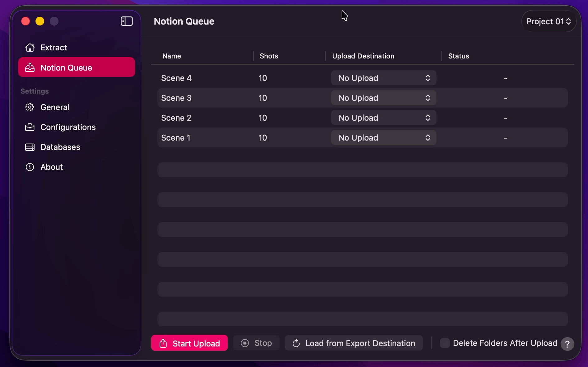Click the Status column header
The image size is (588, 367).
pos(459,56)
